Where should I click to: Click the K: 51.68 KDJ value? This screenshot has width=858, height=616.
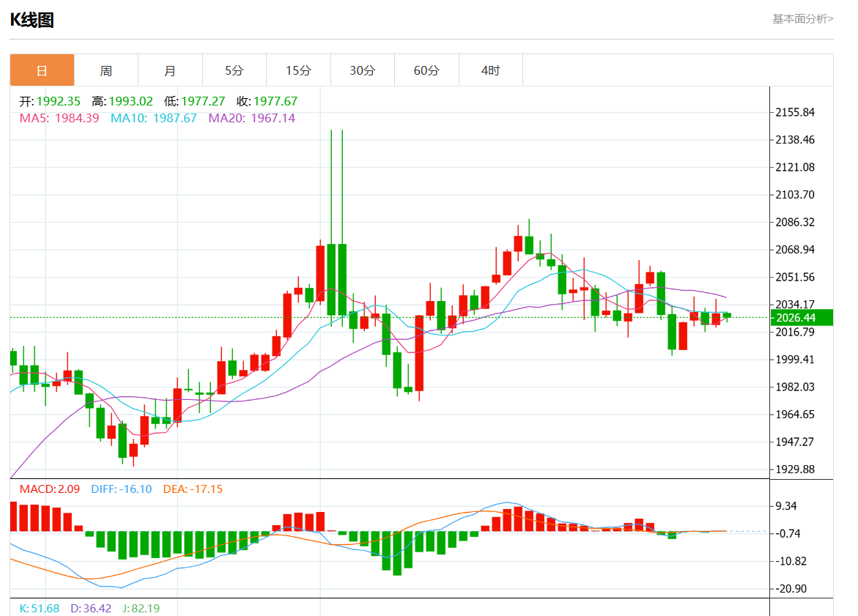tap(40, 609)
